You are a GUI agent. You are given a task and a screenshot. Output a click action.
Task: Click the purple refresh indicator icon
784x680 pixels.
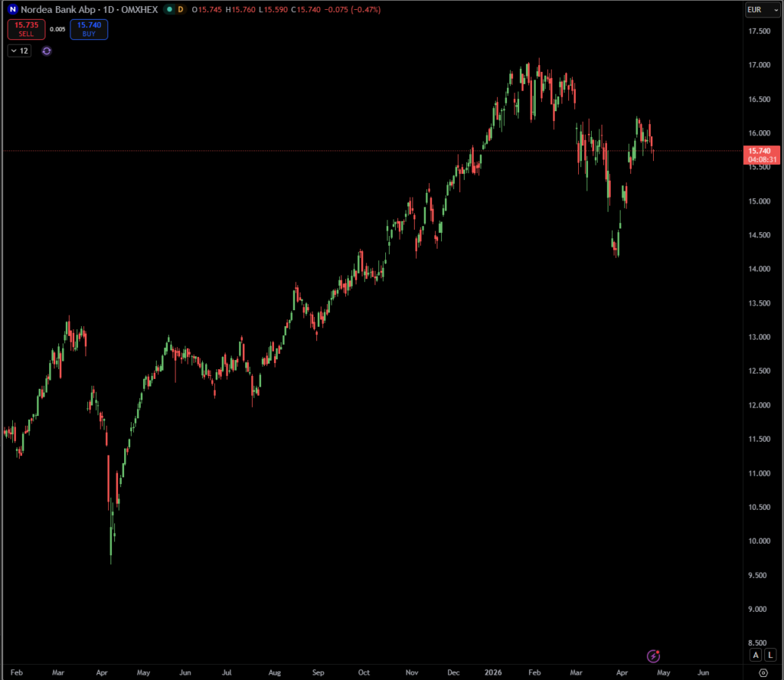tap(47, 51)
